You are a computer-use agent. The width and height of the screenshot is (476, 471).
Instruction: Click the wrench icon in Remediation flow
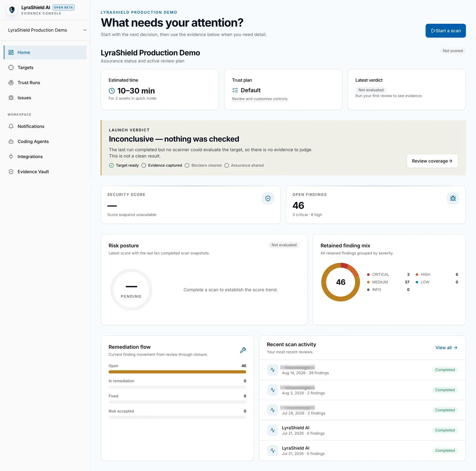tap(243, 350)
